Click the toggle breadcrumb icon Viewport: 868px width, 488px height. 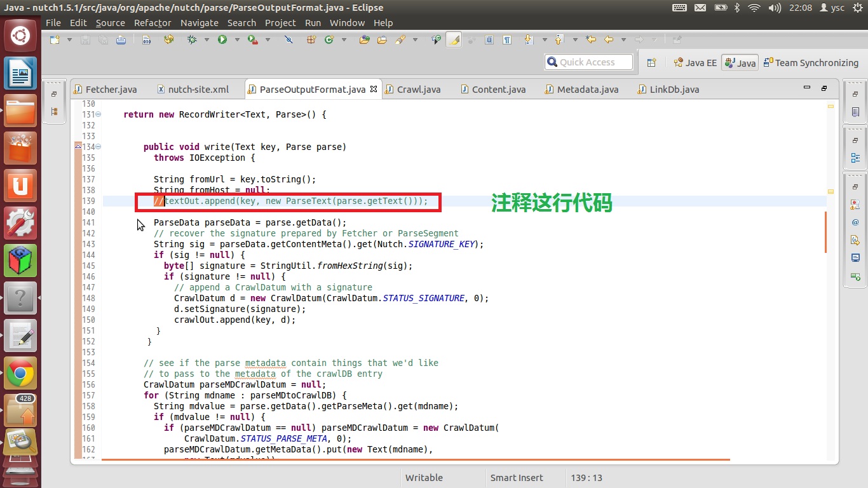click(436, 39)
